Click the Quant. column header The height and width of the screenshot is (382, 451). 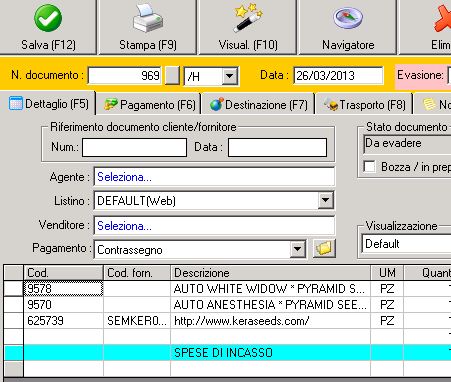coord(428,273)
